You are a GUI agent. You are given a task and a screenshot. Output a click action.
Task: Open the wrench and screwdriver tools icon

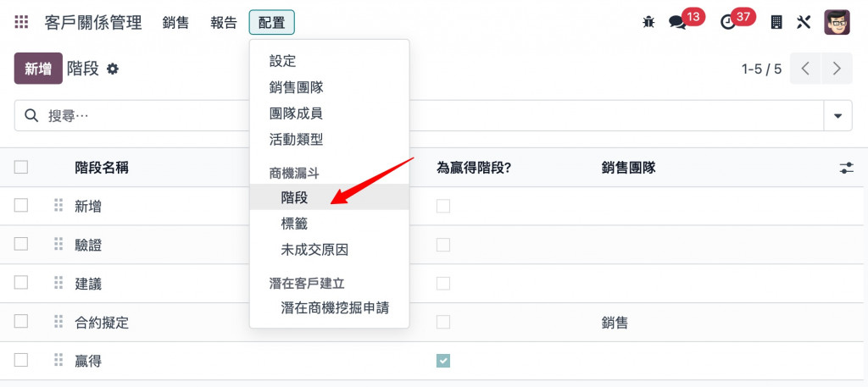[804, 22]
